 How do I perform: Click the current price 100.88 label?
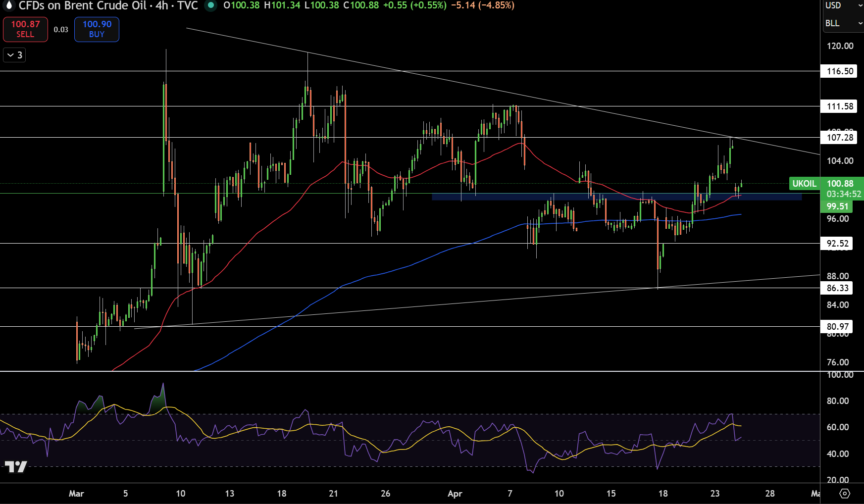[840, 184]
